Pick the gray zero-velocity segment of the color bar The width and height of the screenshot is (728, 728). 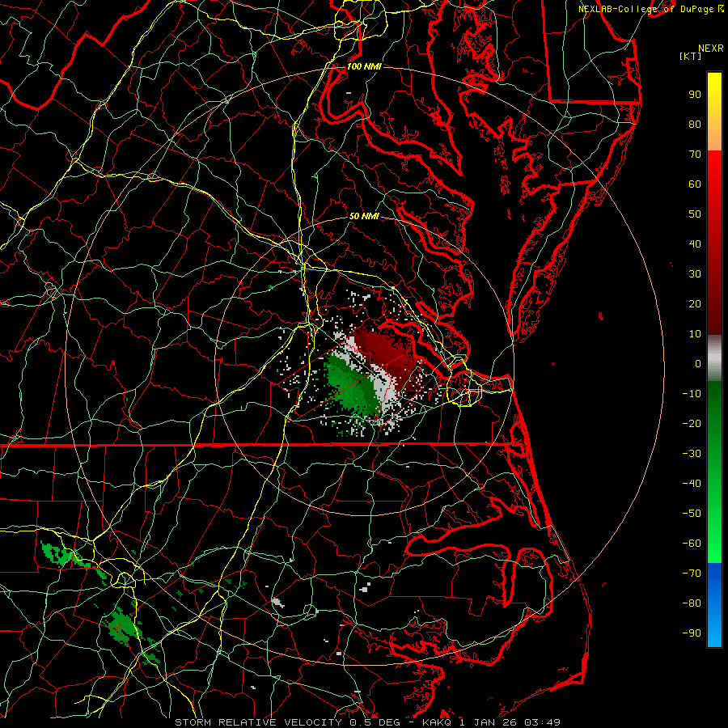pos(714,358)
